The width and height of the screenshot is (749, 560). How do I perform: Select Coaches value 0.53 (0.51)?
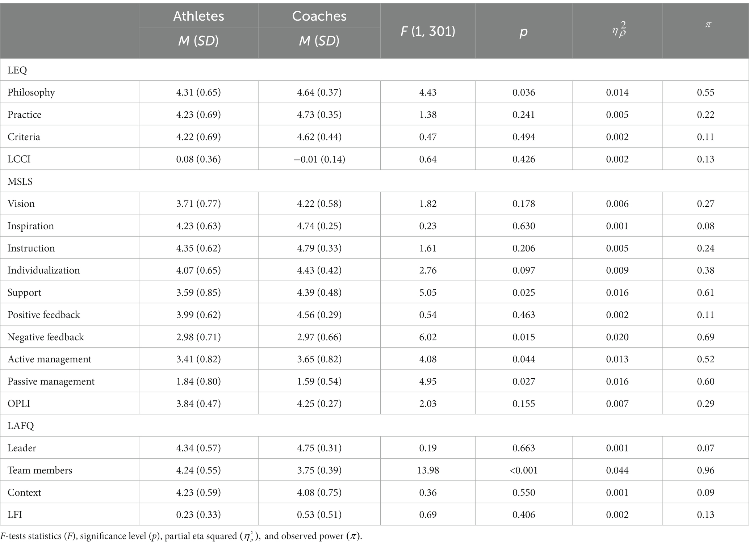319,514
